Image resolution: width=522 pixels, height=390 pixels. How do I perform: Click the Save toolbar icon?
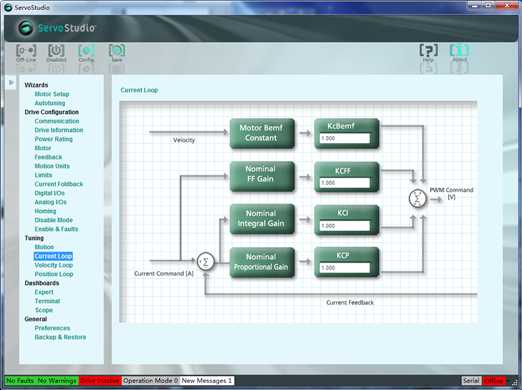coord(117,53)
